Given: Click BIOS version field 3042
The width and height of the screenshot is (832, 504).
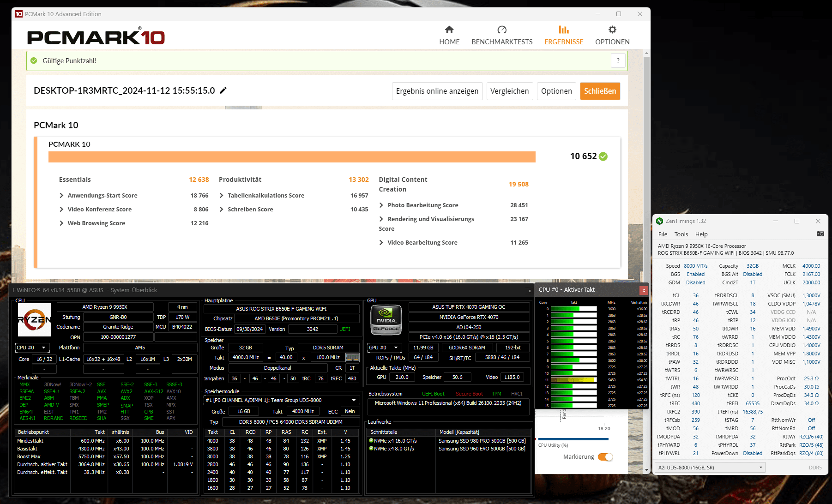Looking at the screenshot, I should [x=313, y=329].
